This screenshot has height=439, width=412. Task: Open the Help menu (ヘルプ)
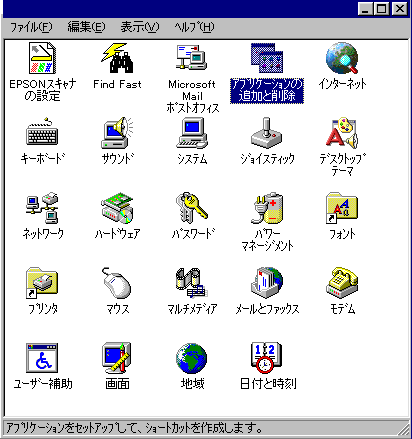tap(194, 27)
